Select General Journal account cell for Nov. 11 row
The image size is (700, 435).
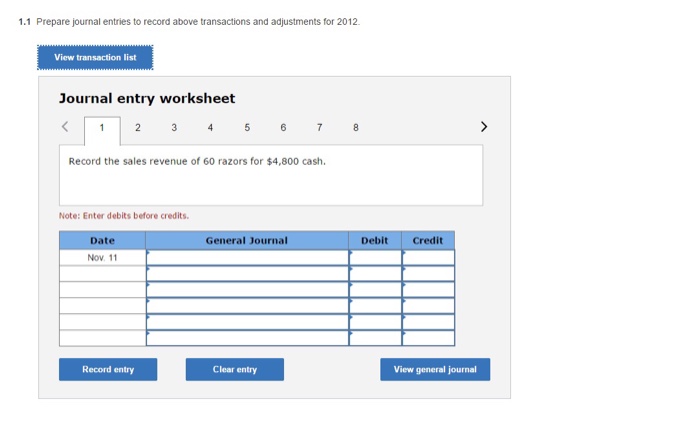click(x=247, y=258)
